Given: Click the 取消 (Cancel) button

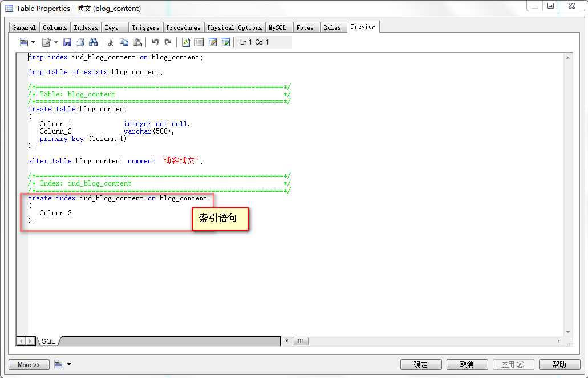Looking at the screenshot, I should click(x=467, y=364).
